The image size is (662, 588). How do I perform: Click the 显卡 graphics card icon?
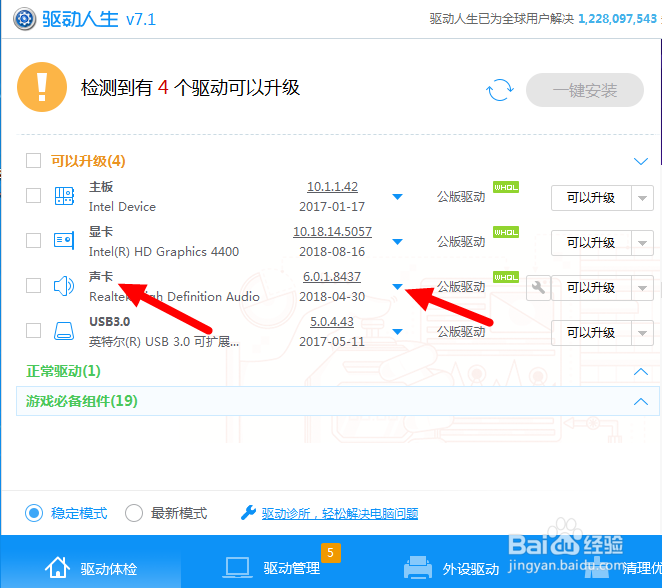64,241
